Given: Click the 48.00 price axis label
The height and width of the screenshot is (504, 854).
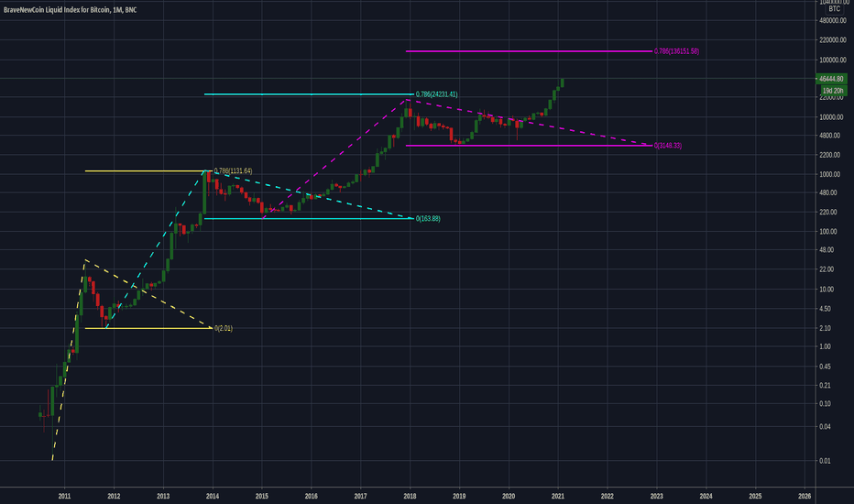Looking at the screenshot, I should [x=827, y=249].
